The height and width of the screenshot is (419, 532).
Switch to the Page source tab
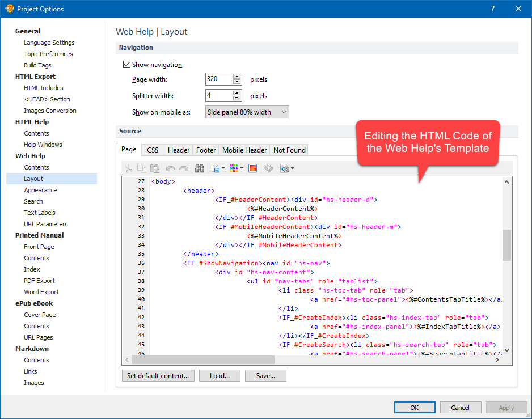(x=129, y=149)
